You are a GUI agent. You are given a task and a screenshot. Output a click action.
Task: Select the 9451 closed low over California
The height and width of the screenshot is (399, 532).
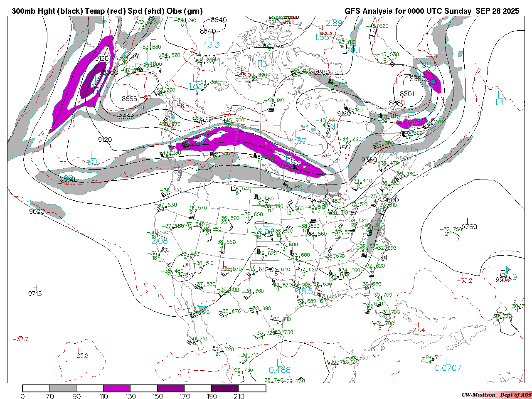pos(186,274)
